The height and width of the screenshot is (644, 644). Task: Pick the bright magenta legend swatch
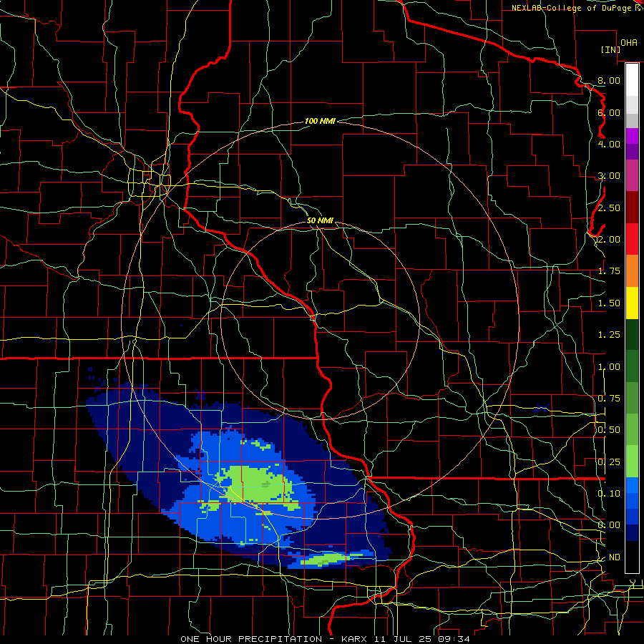coord(632,136)
